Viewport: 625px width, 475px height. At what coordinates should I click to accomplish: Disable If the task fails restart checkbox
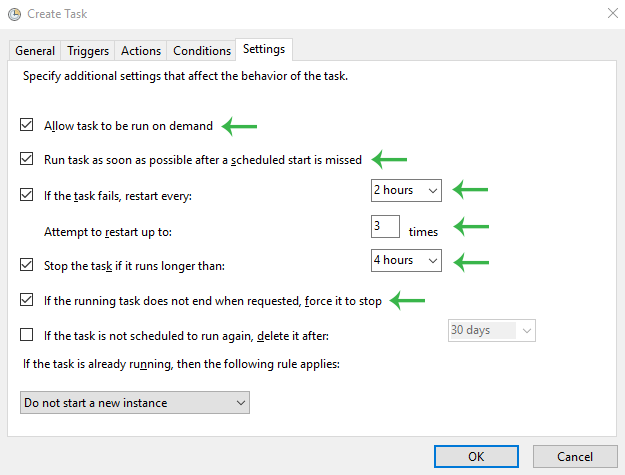pos(27,194)
